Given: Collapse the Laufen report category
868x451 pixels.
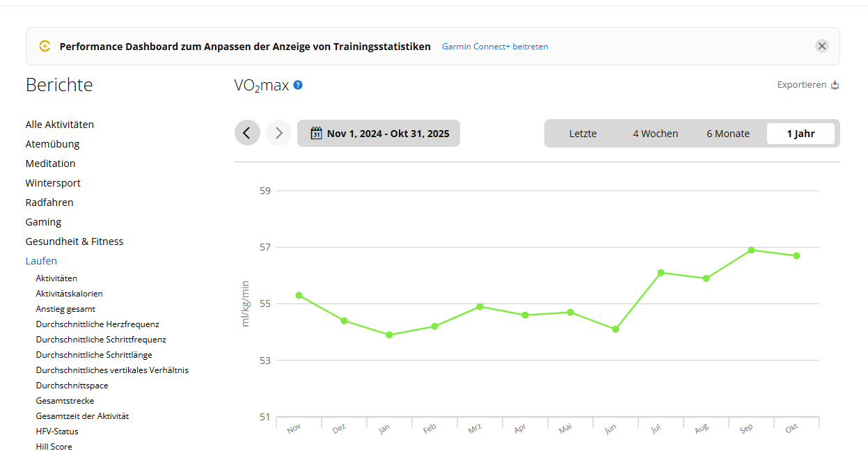Looking at the screenshot, I should click(x=41, y=261).
